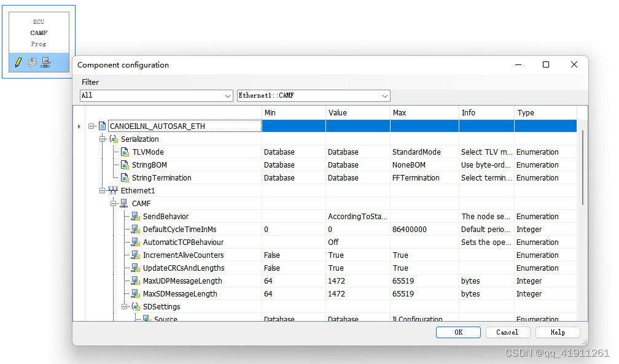619x364 pixels.
Task: Click the StandardMode max cell of TLVMode
Action: pos(424,152)
